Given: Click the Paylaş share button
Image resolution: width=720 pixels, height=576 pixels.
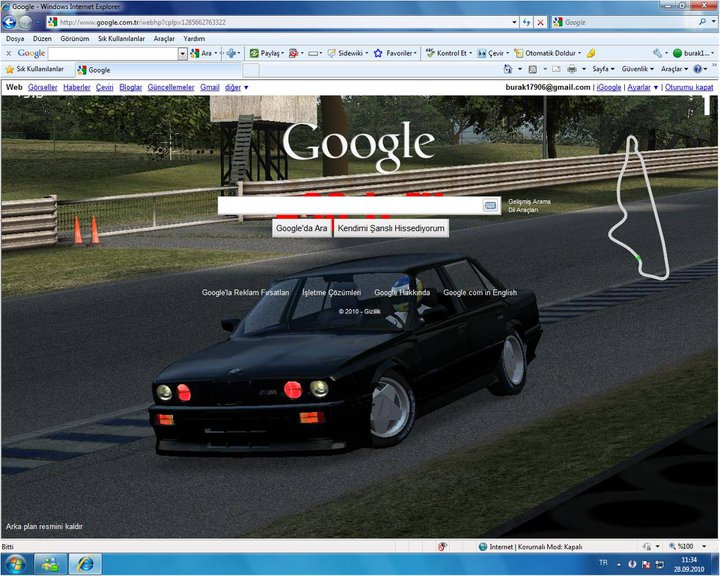Looking at the screenshot, I should pyautogui.click(x=264, y=53).
